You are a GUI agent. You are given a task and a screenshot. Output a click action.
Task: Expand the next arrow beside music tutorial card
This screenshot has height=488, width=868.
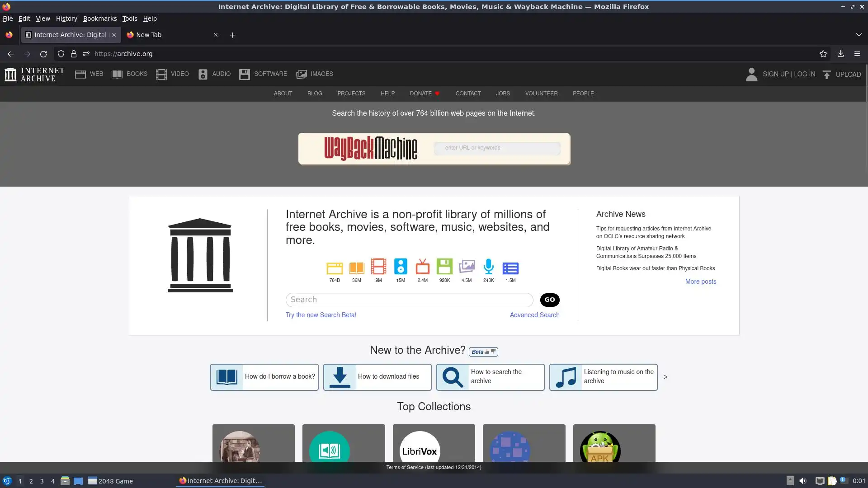point(665,377)
